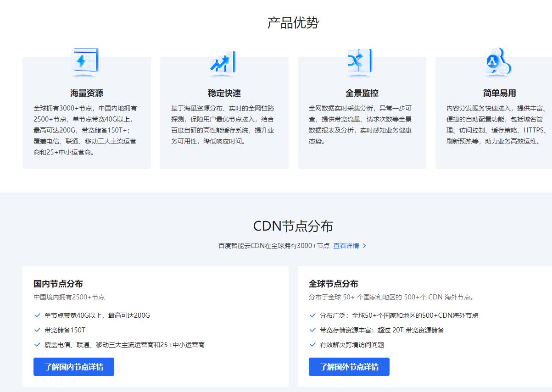
Task: Click the 全景监控 card description paragraph
Action: (361, 125)
